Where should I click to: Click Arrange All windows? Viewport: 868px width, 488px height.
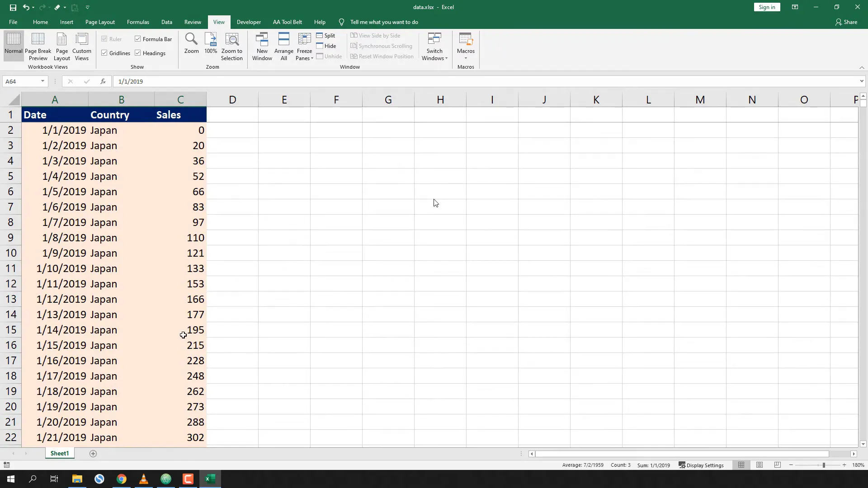(284, 47)
